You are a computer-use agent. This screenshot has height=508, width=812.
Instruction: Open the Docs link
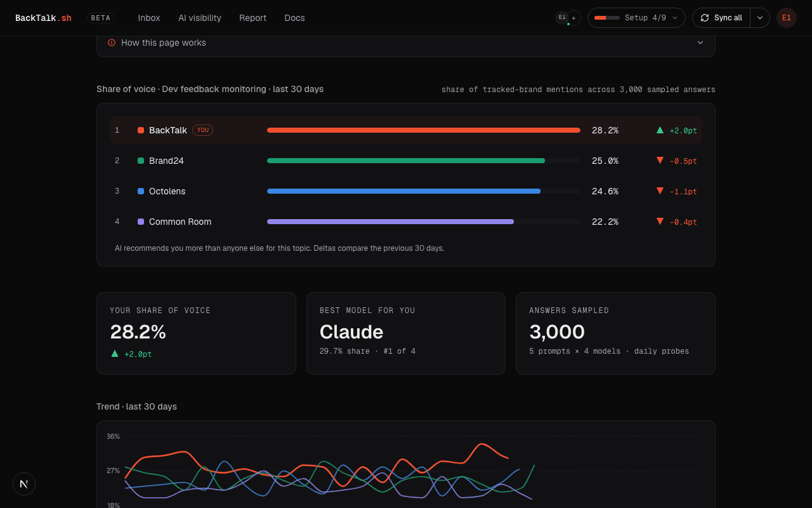pyautogui.click(x=294, y=18)
